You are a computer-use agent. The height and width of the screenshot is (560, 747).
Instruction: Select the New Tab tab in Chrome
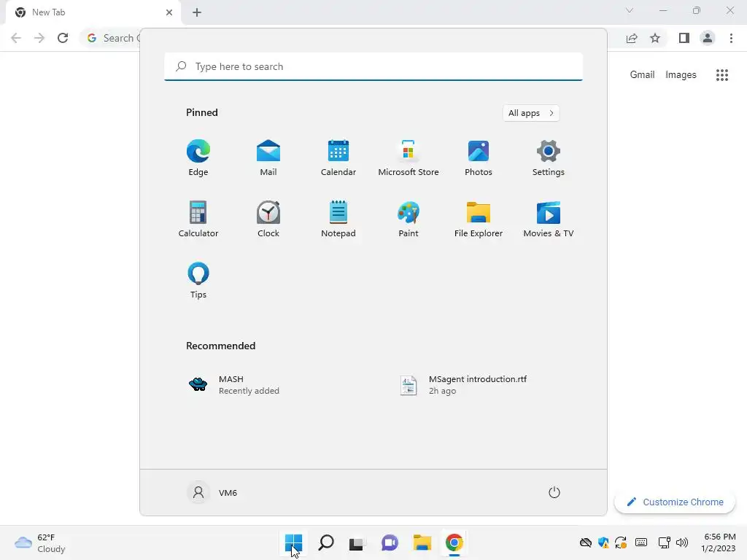(94, 12)
